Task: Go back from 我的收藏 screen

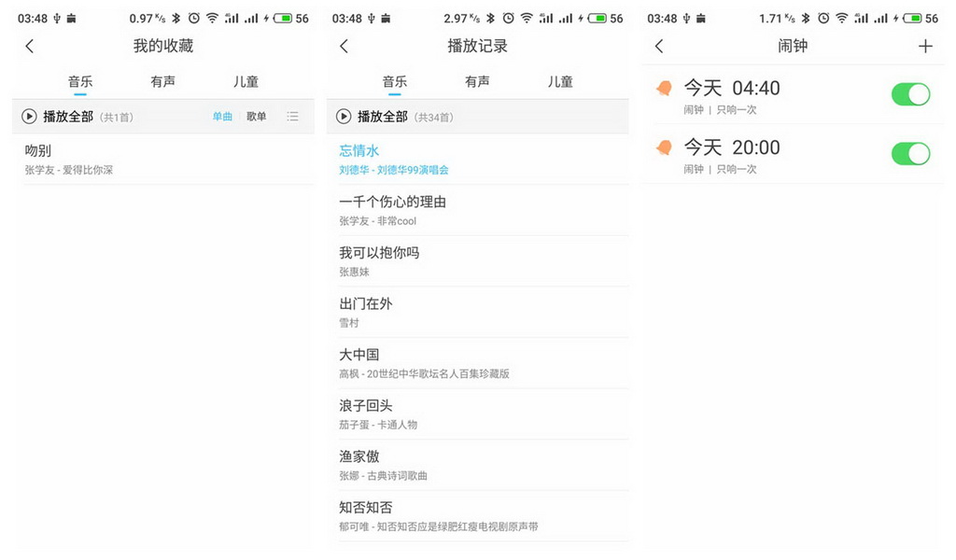Action: pyautogui.click(x=30, y=46)
